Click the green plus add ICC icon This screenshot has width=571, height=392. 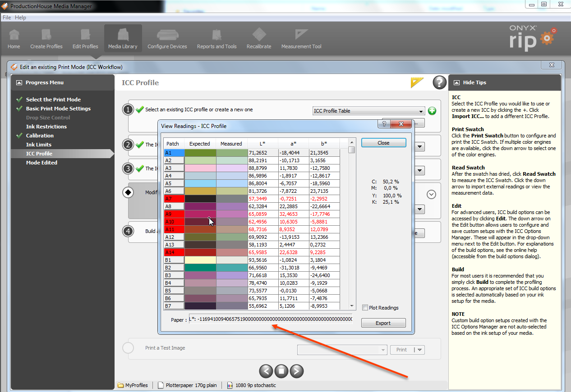(x=432, y=111)
